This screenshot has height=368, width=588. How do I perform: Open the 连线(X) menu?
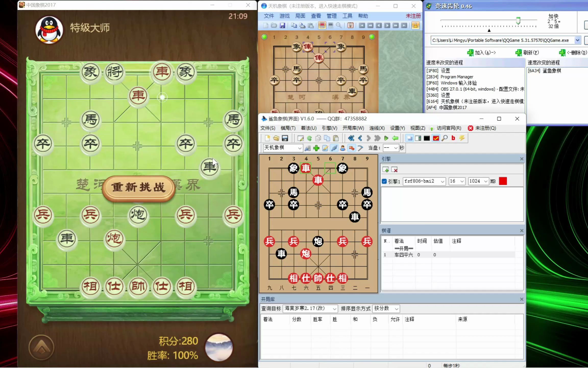click(377, 128)
